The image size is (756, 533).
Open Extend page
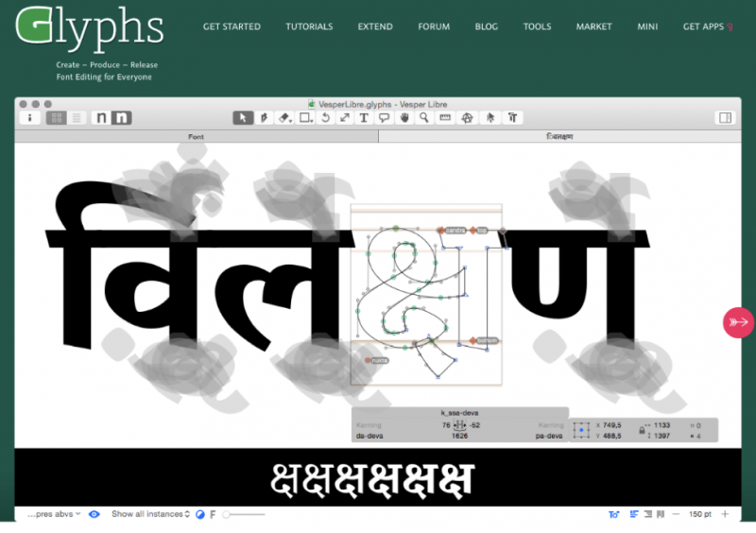pos(375,26)
